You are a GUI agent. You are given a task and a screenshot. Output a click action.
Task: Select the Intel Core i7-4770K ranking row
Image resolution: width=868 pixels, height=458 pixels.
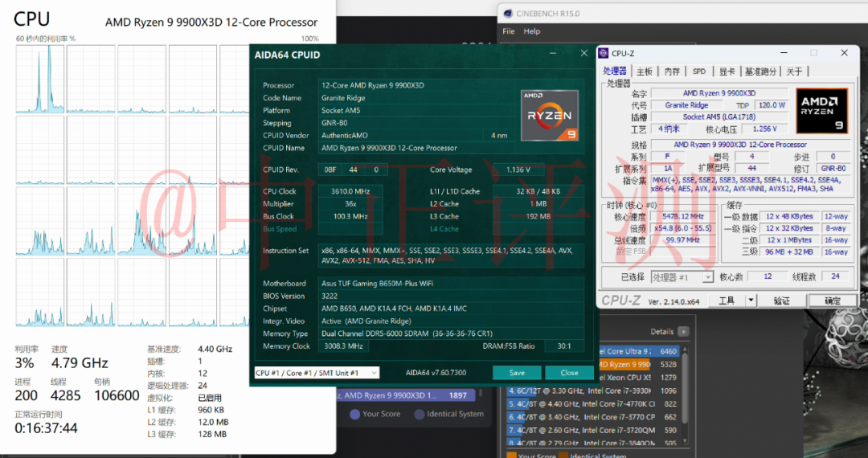pos(593,404)
